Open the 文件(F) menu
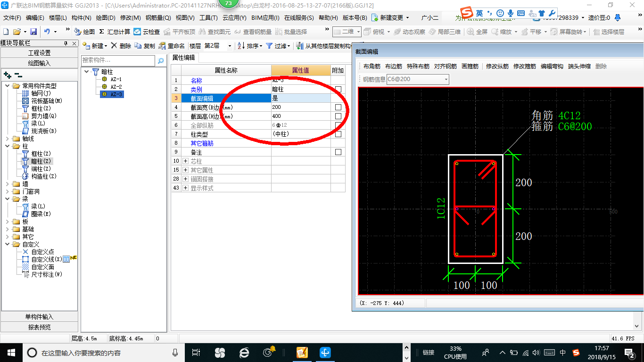The height and width of the screenshot is (362, 644). click(x=12, y=18)
